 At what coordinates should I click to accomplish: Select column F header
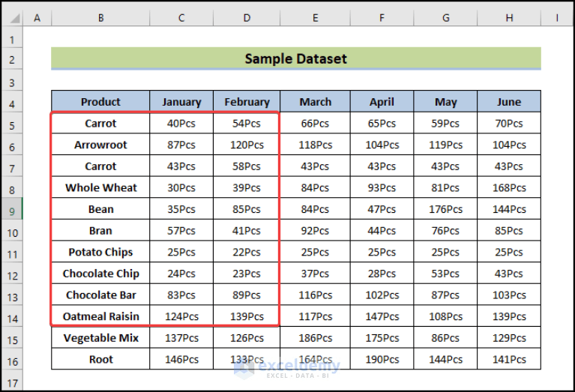point(382,17)
